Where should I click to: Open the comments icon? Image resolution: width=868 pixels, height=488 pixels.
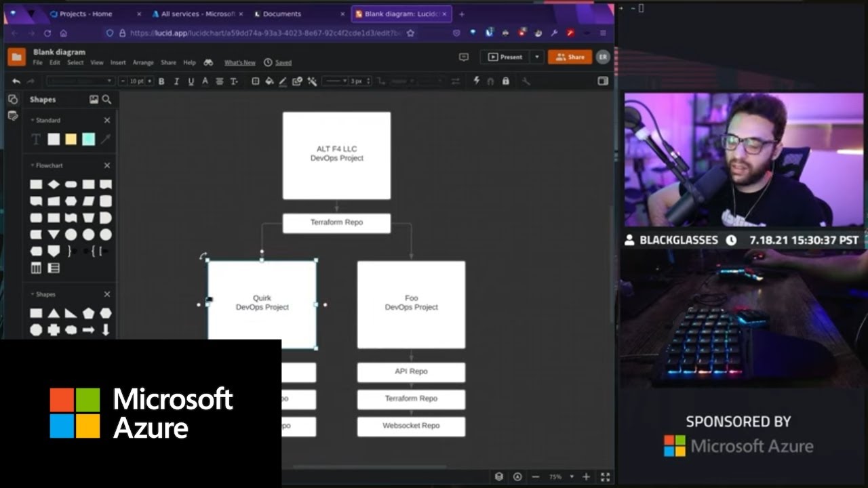[464, 57]
